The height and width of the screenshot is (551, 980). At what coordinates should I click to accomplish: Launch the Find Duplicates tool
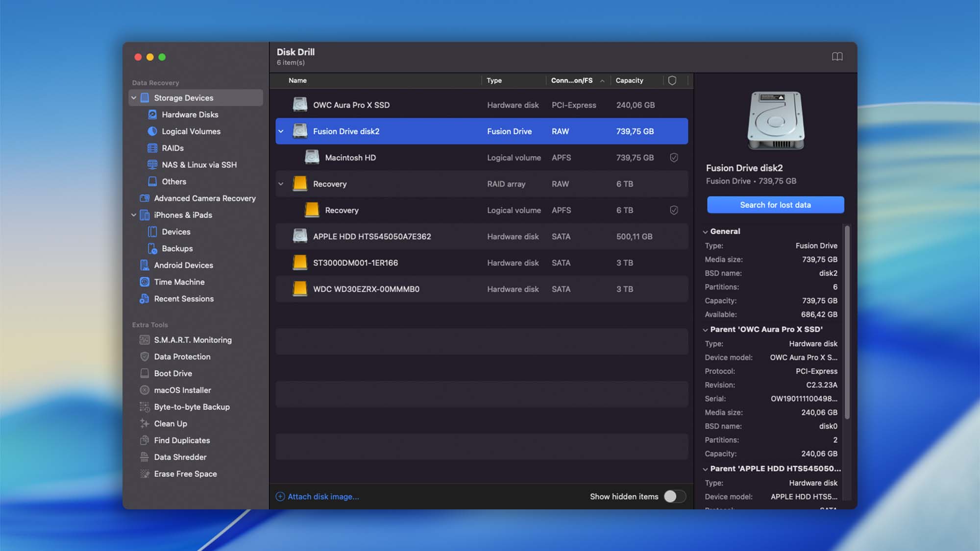coord(182,440)
